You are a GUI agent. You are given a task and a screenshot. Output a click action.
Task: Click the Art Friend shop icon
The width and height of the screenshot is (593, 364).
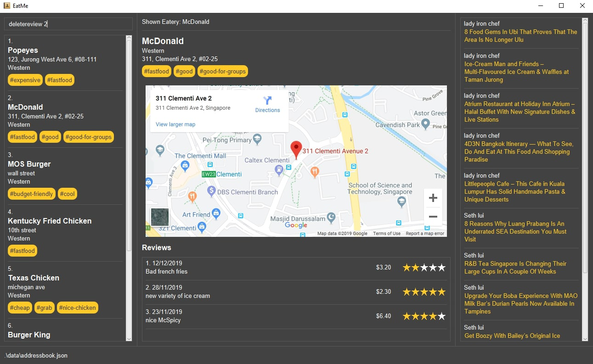pyautogui.click(x=216, y=213)
